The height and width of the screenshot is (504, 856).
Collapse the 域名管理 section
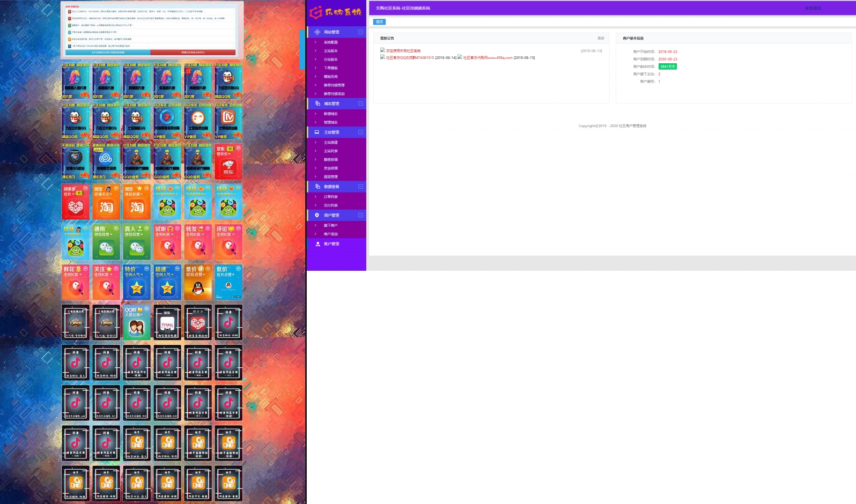[x=360, y=103]
